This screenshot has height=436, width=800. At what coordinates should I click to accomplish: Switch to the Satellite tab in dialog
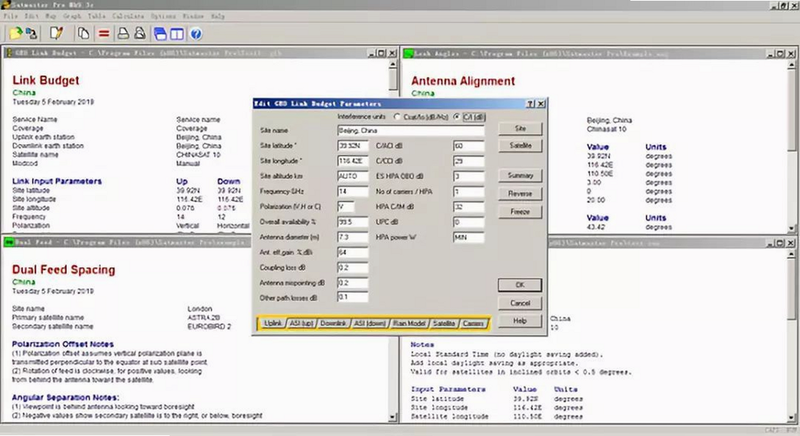coord(444,323)
